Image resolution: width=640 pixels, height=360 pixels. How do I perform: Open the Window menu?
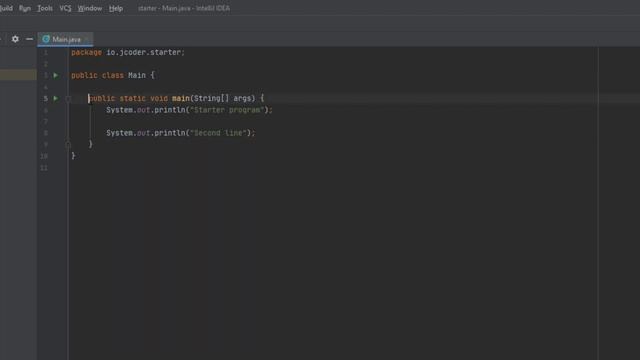pyautogui.click(x=90, y=8)
